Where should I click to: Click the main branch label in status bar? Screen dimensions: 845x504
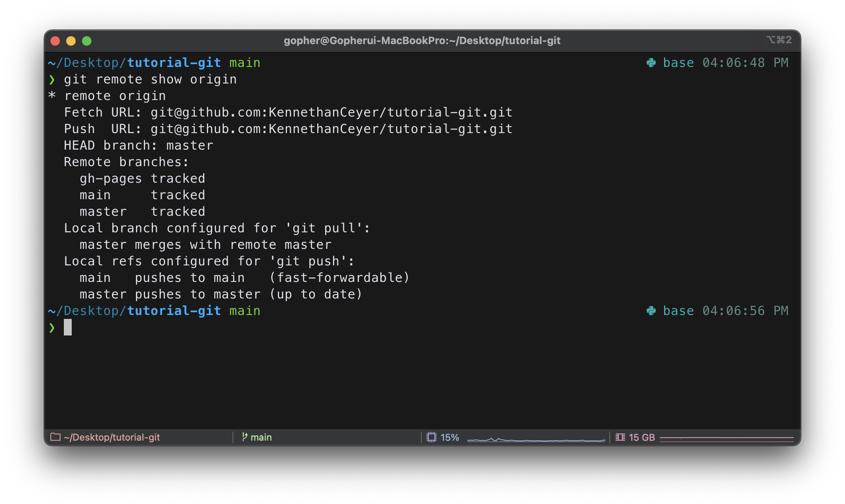[x=261, y=437]
